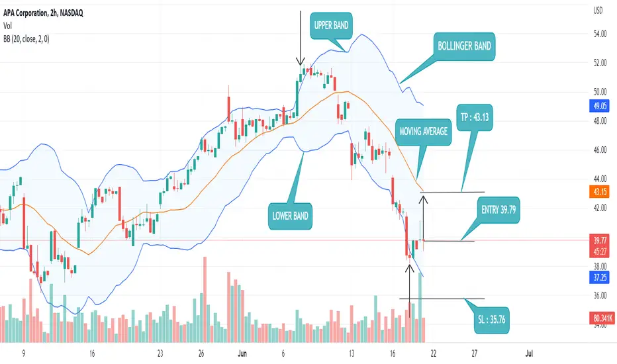Viewport: 617px width, 364px height.
Task: Click the red 39.77 current price tag
Action: pos(600,240)
